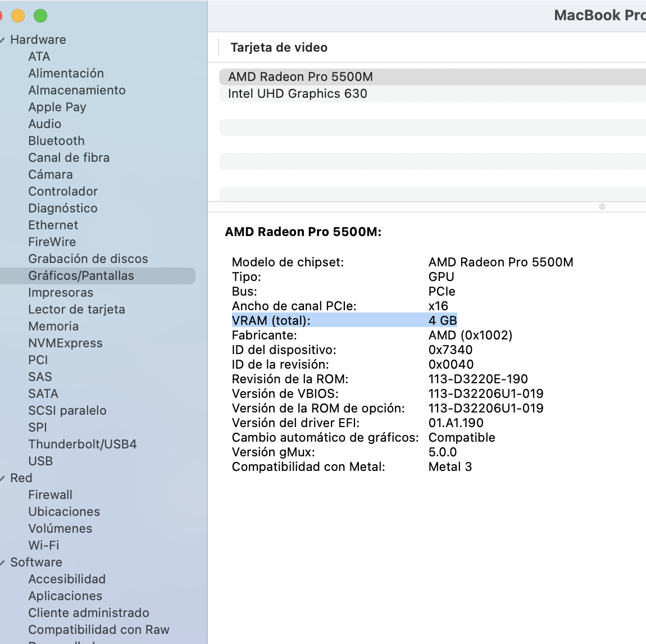Click the green zoom window button

point(40,16)
